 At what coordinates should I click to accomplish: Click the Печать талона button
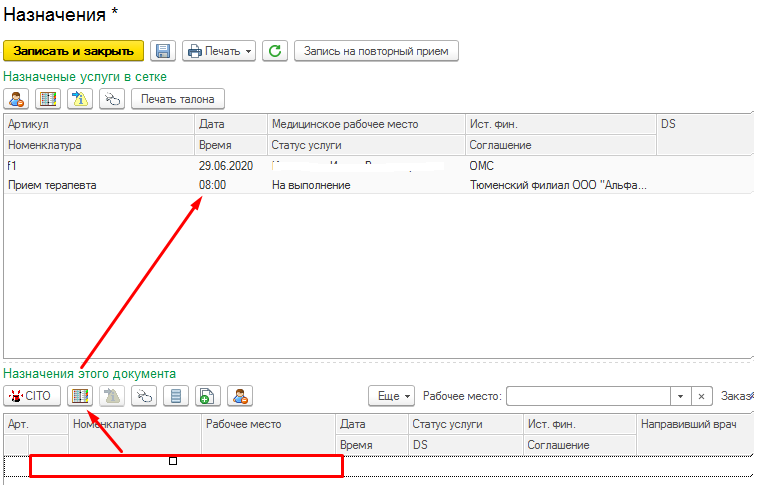coord(178,99)
